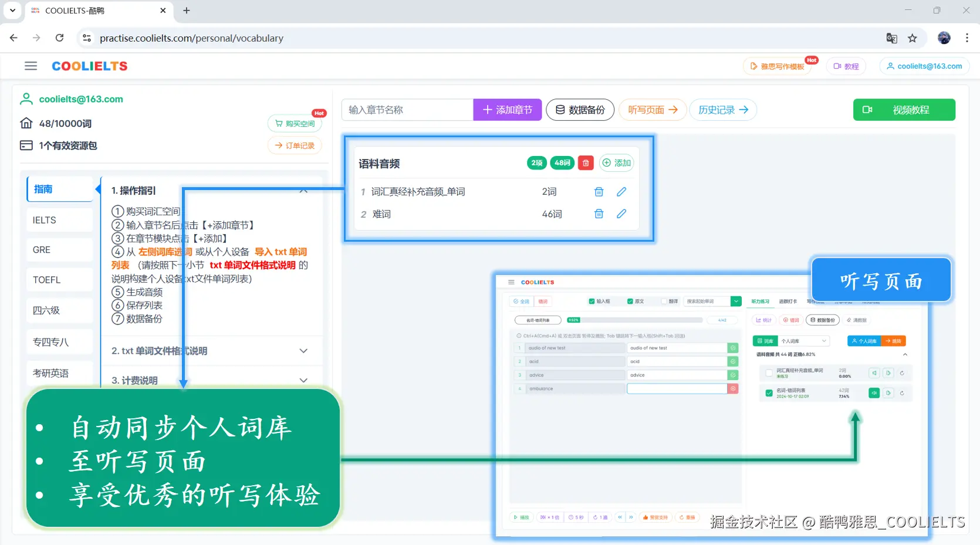Open the Google Translate icon
Viewport: 980px width, 545px height.
click(891, 38)
